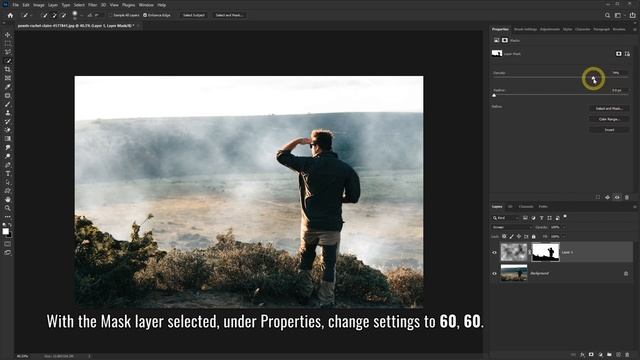Open layer Opacity dropdown arrow
Screen dimensions: 640x360
[564, 227]
